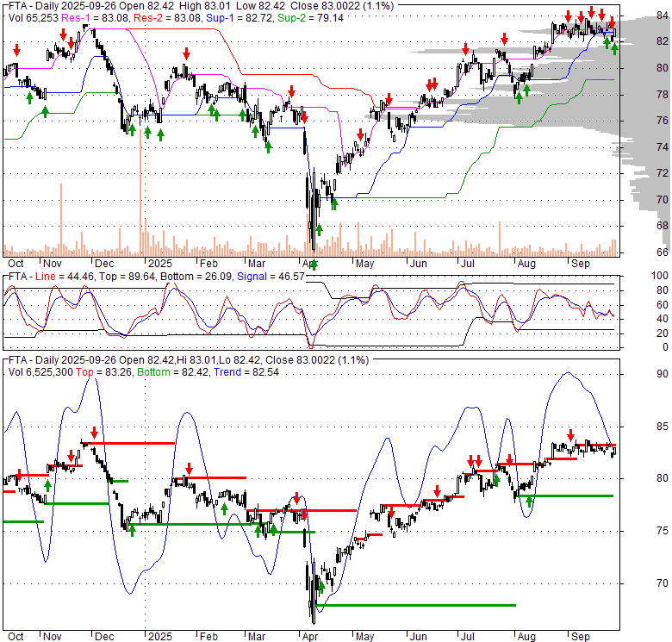Click the 0 label on the oscillator axis
672x642 pixels.
(665, 347)
